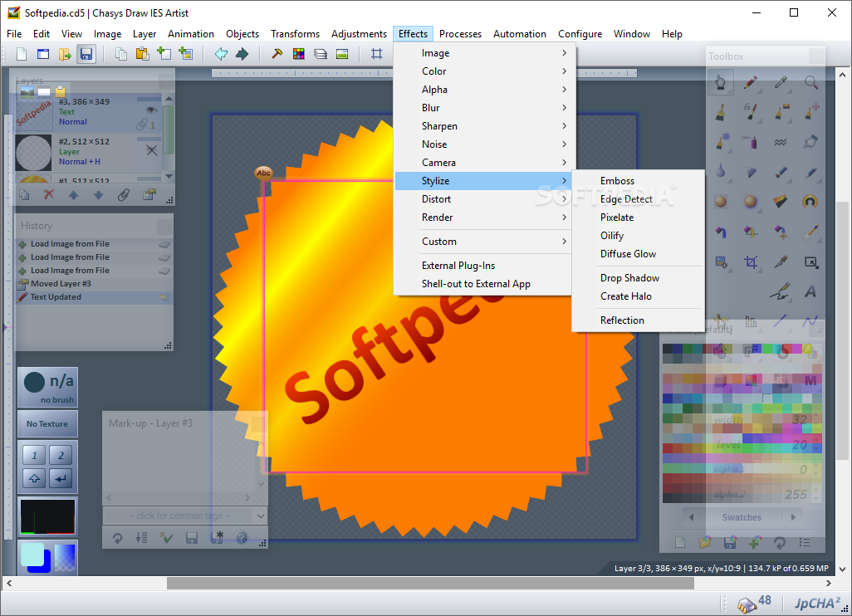
Task: Click the delete layer red X icon
Action: click(49, 194)
